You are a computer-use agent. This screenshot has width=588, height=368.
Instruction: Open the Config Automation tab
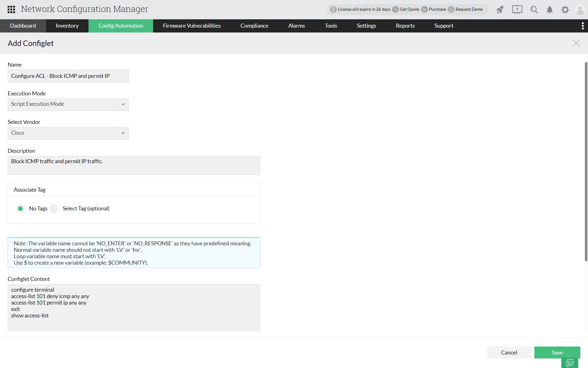(x=121, y=25)
